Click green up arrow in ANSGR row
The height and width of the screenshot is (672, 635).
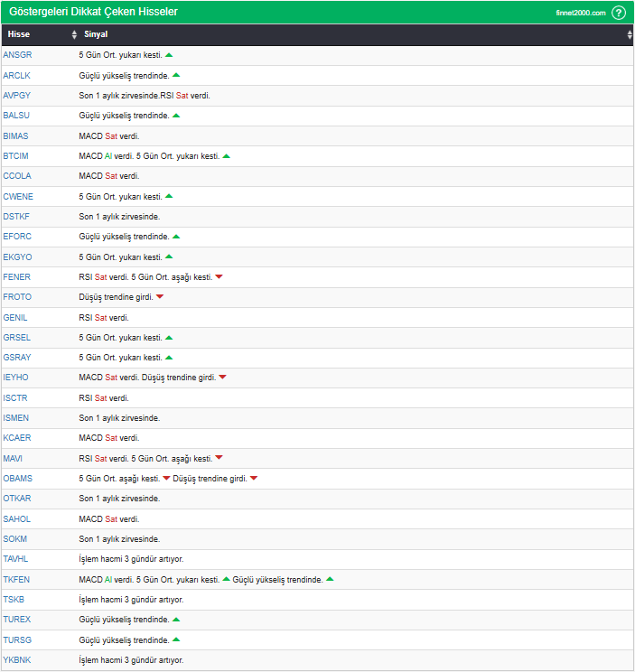[x=169, y=55]
